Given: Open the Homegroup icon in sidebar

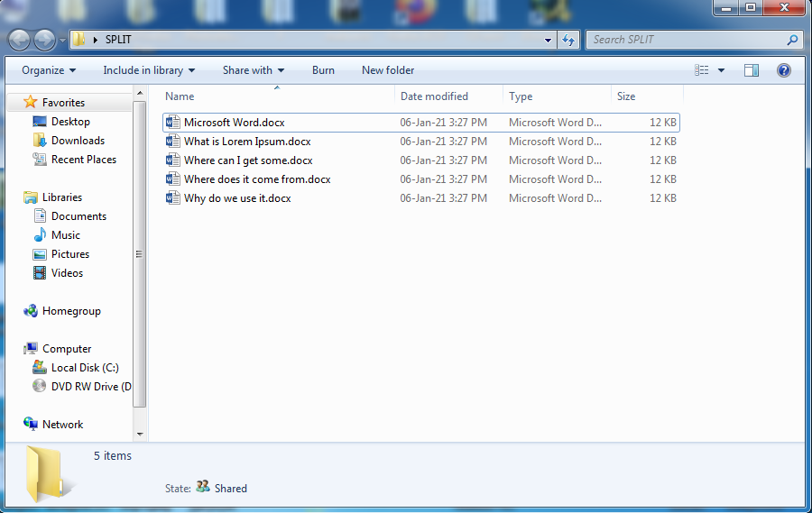Looking at the screenshot, I should pos(31,311).
